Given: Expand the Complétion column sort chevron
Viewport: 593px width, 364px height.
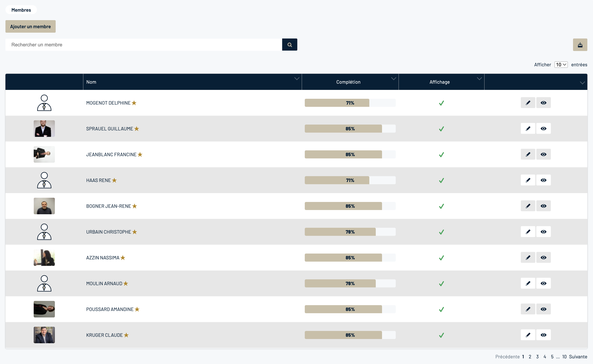Looking at the screenshot, I should [x=394, y=79].
